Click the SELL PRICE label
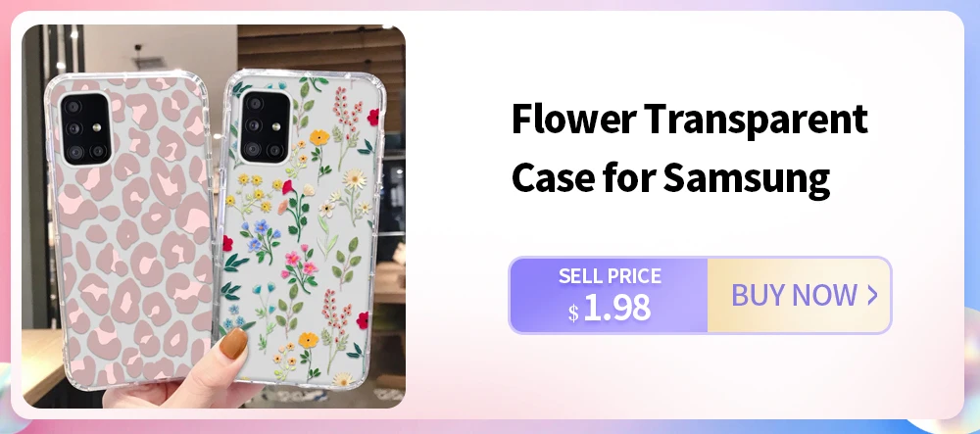 coord(610,276)
